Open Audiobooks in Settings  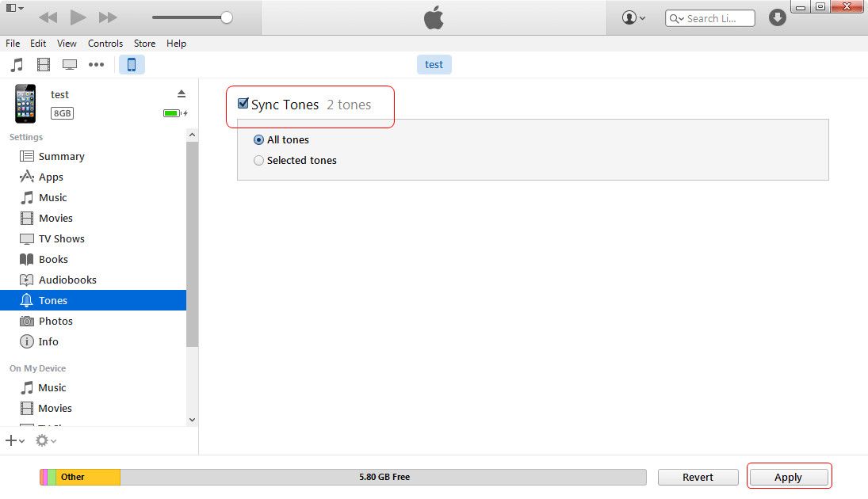click(x=93, y=280)
